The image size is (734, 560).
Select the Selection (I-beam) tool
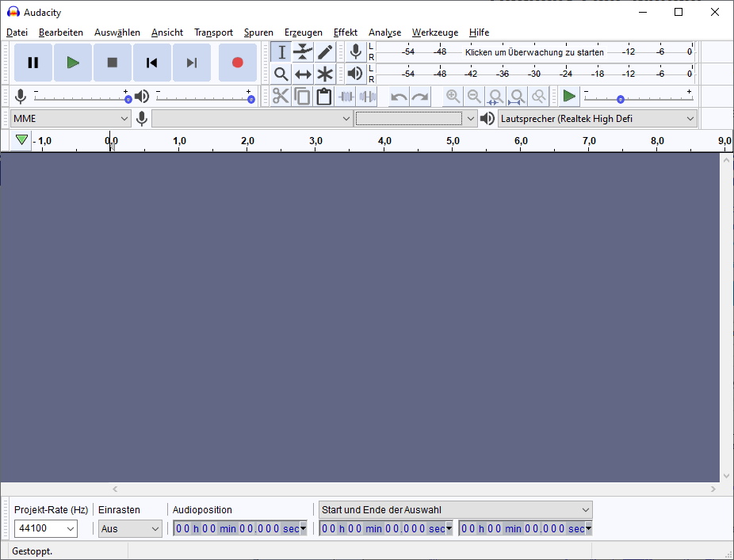(281, 52)
